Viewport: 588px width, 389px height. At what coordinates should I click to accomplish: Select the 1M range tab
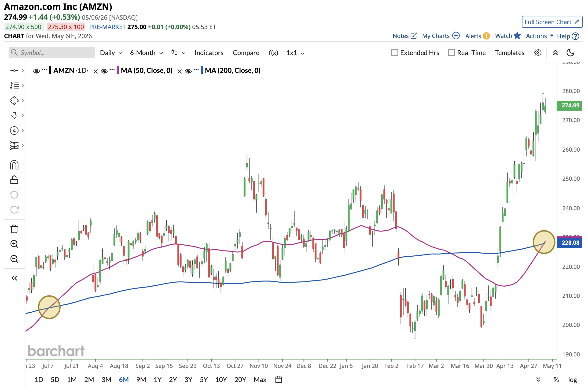point(72,380)
